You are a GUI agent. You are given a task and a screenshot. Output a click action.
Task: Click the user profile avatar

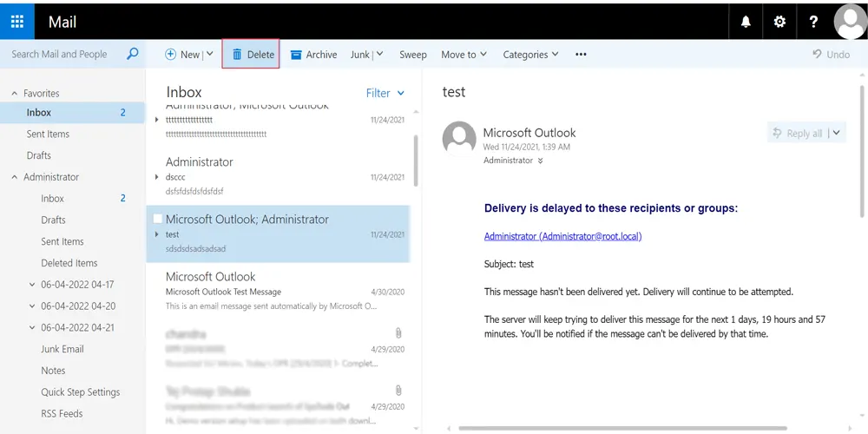point(849,22)
